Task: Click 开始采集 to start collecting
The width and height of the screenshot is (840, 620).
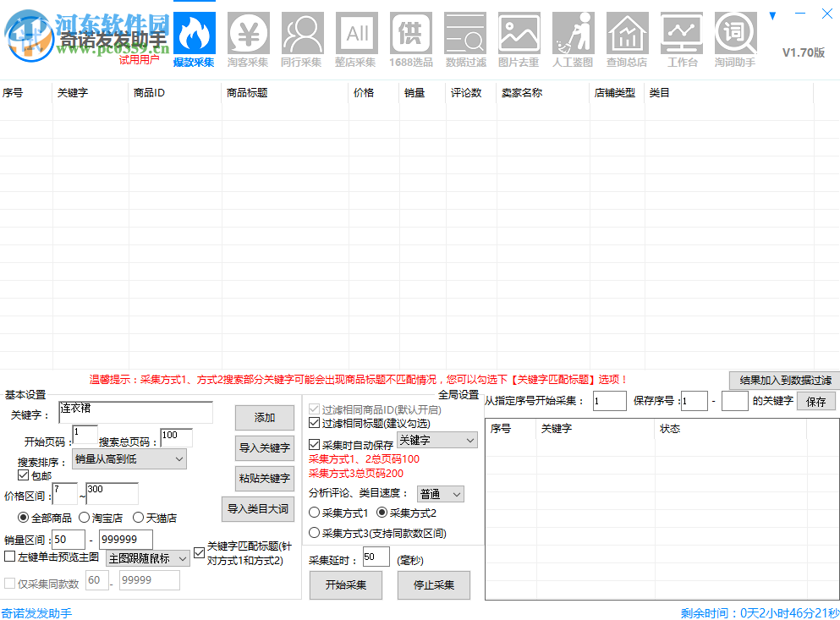Action: click(345, 584)
